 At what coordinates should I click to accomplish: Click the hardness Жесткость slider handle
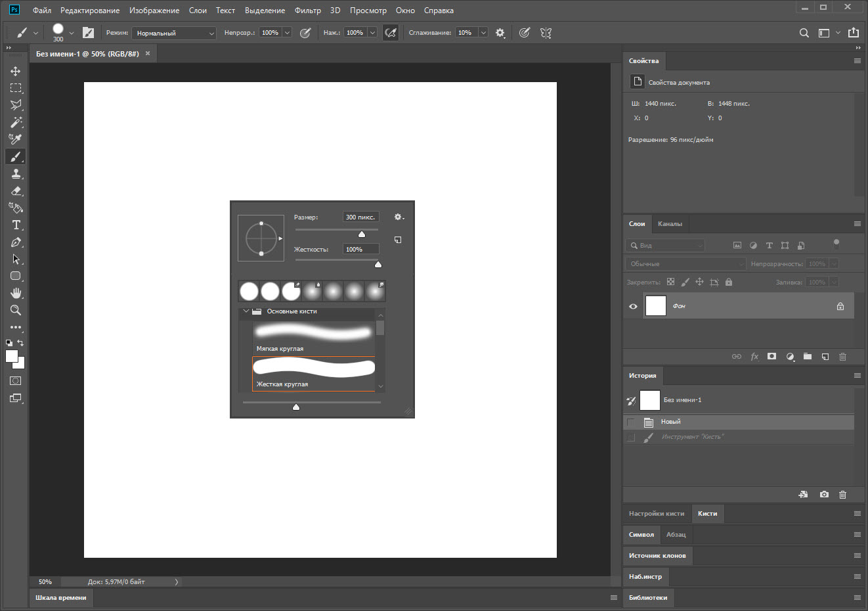click(x=378, y=264)
